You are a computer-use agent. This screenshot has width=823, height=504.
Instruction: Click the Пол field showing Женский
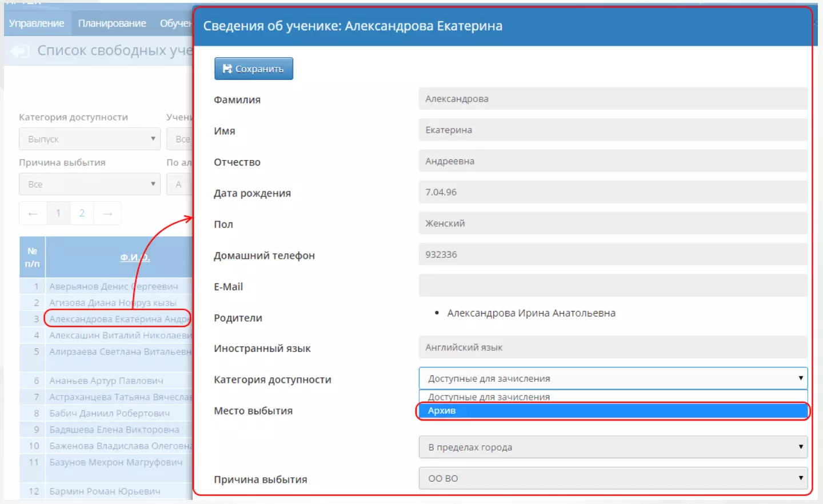pyautogui.click(x=613, y=223)
